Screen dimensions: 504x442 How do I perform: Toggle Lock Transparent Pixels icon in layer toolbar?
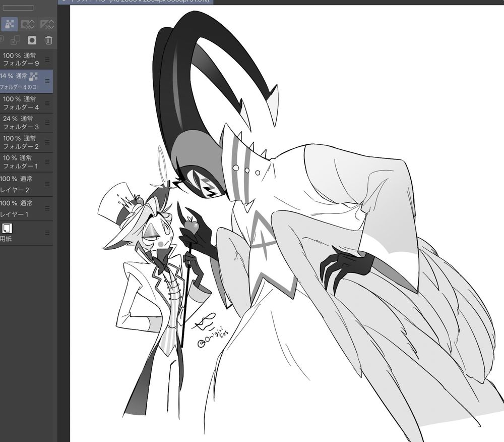(9, 24)
